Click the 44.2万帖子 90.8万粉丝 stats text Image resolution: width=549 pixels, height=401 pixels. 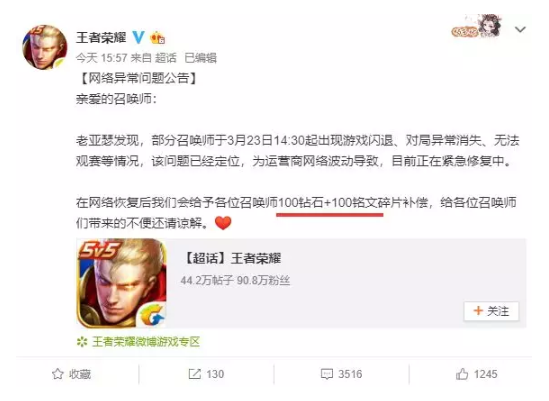coord(235,280)
